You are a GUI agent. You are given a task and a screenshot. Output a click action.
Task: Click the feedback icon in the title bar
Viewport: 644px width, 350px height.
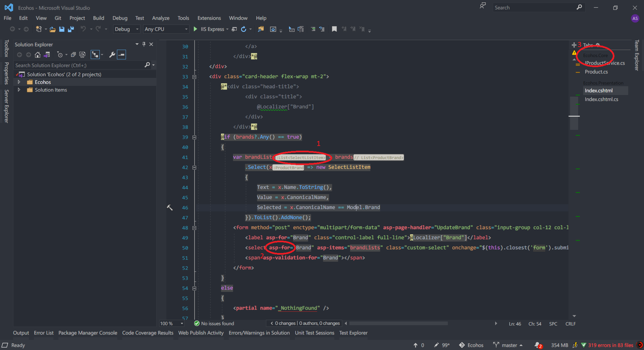coord(483,6)
